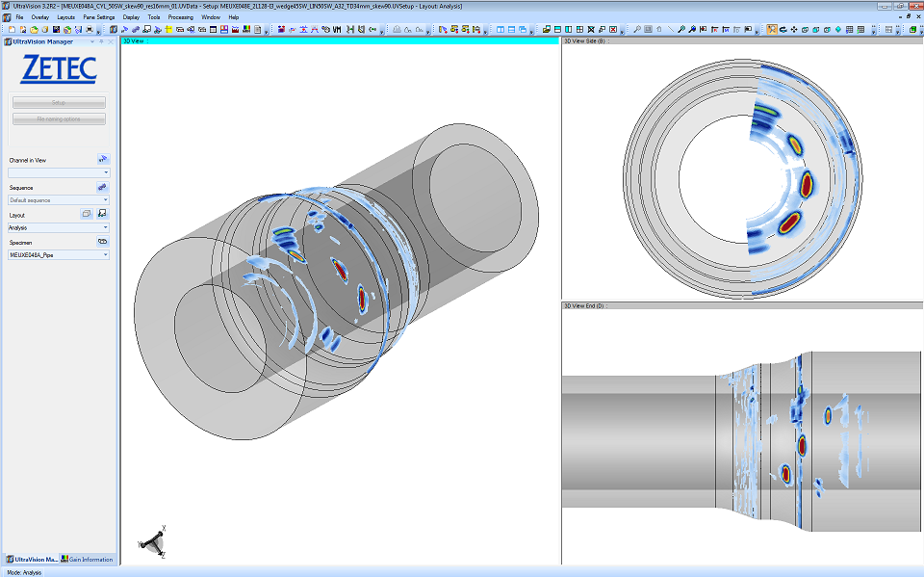Click the save Layout icon next to Layout
The image size is (924, 577).
pos(101,213)
